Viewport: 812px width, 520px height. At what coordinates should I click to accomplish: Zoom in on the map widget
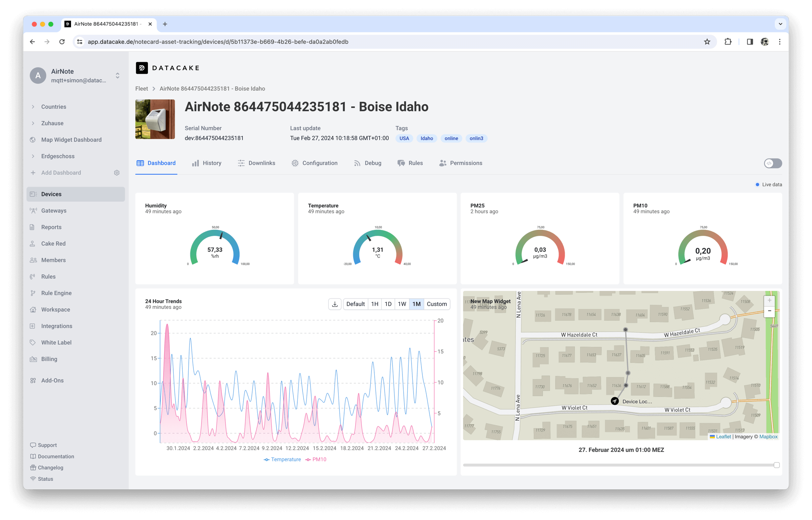pos(769,300)
